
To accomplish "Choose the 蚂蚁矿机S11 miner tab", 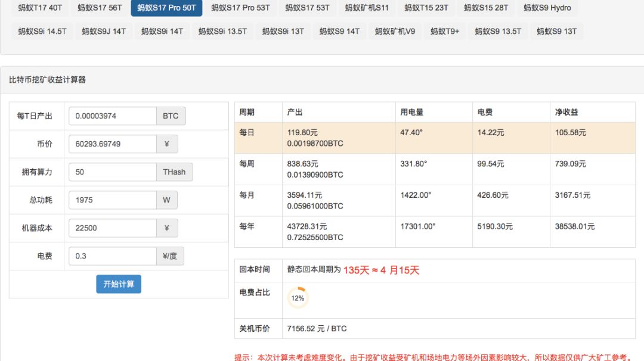I will [367, 8].
